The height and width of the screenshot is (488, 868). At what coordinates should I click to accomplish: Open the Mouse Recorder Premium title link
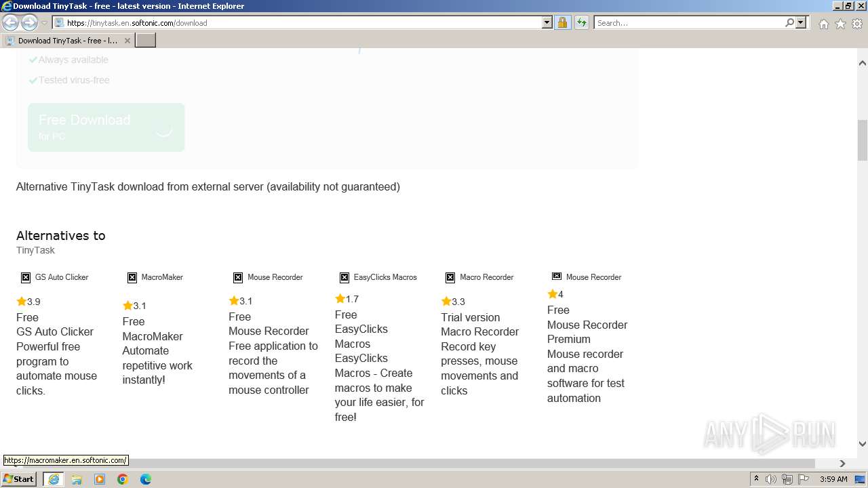[587, 332]
